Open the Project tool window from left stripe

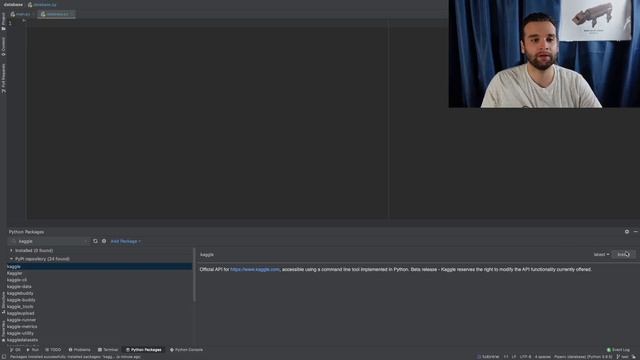tap(3, 22)
